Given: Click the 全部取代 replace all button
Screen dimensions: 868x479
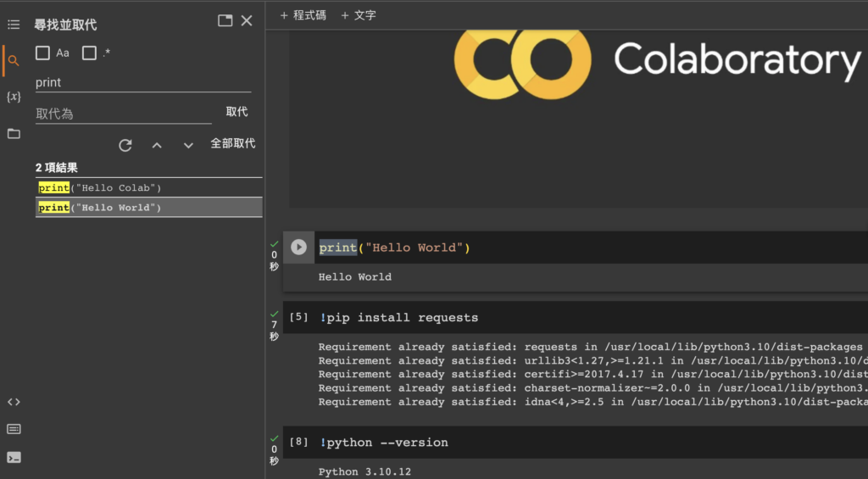Looking at the screenshot, I should pyautogui.click(x=232, y=144).
